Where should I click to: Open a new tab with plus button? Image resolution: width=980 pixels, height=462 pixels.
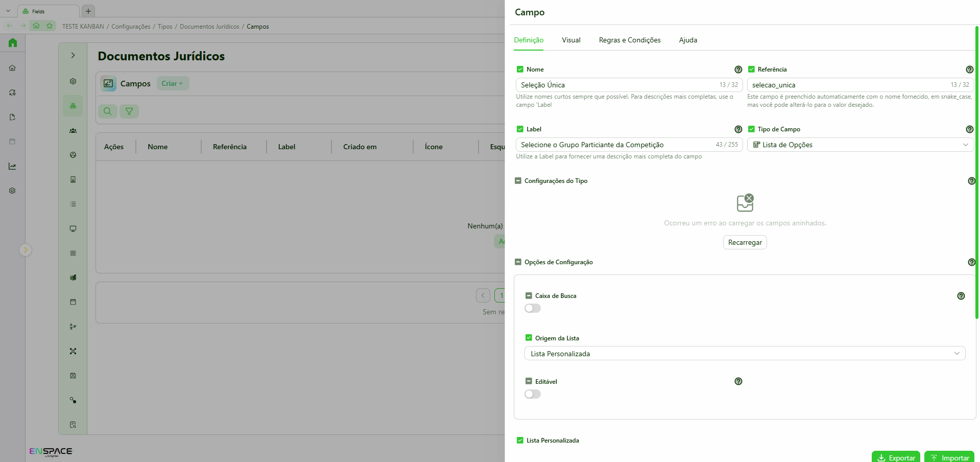88,11
